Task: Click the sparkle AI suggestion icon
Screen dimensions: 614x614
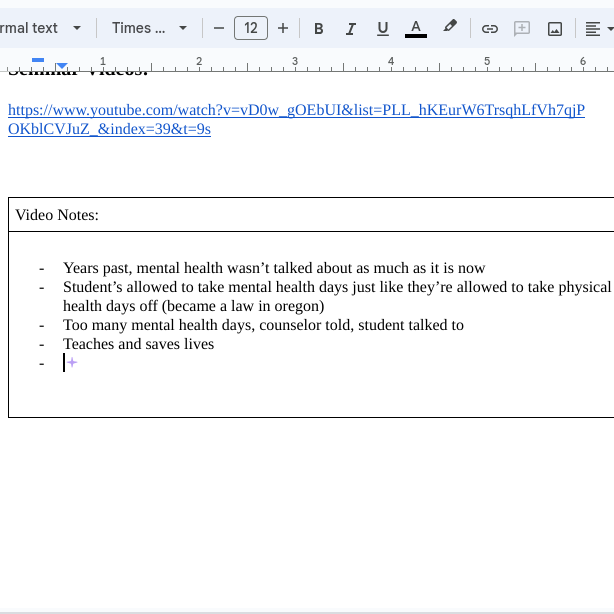Action: (x=72, y=363)
